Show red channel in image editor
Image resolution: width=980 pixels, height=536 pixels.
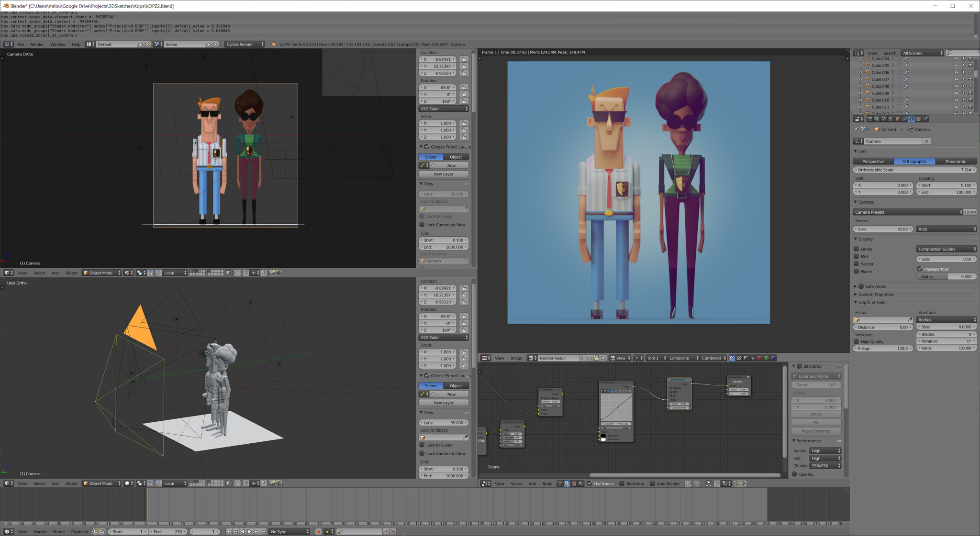pos(759,358)
